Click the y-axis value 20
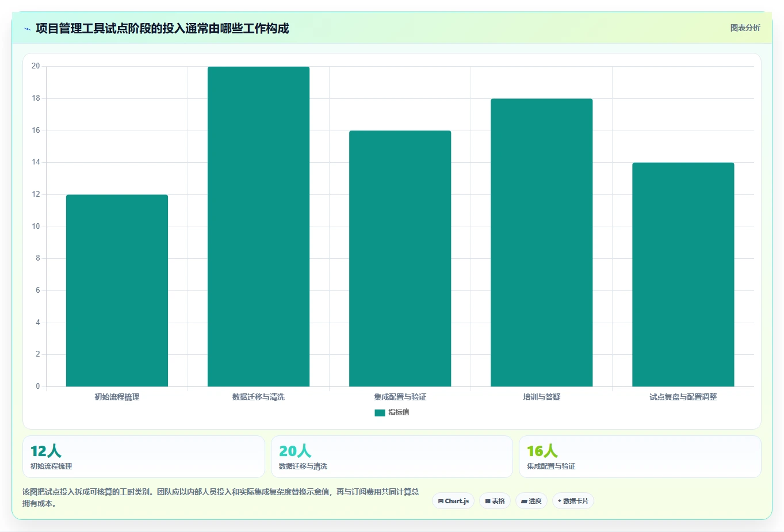Viewport: 784px width, 532px height. click(36, 66)
